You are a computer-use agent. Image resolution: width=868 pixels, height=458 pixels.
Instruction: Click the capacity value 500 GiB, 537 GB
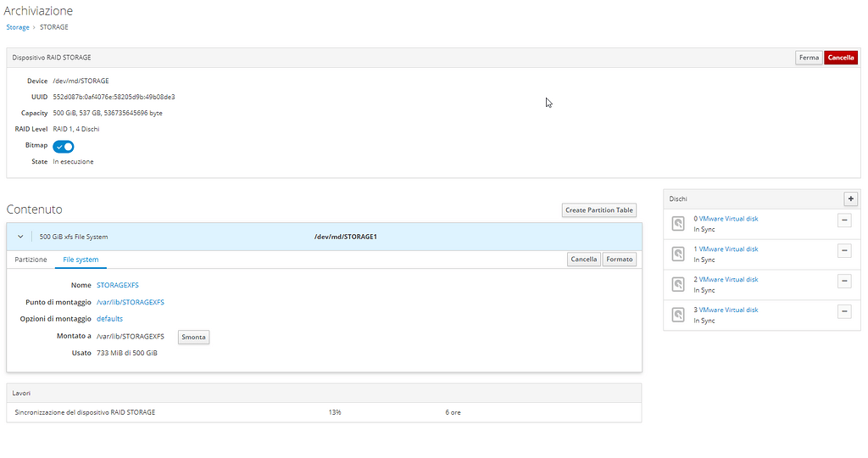(108, 113)
